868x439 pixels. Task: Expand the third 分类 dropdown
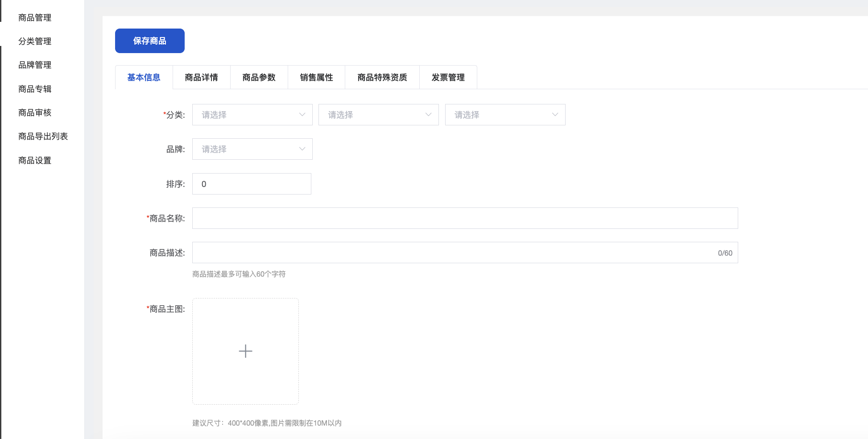point(505,115)
